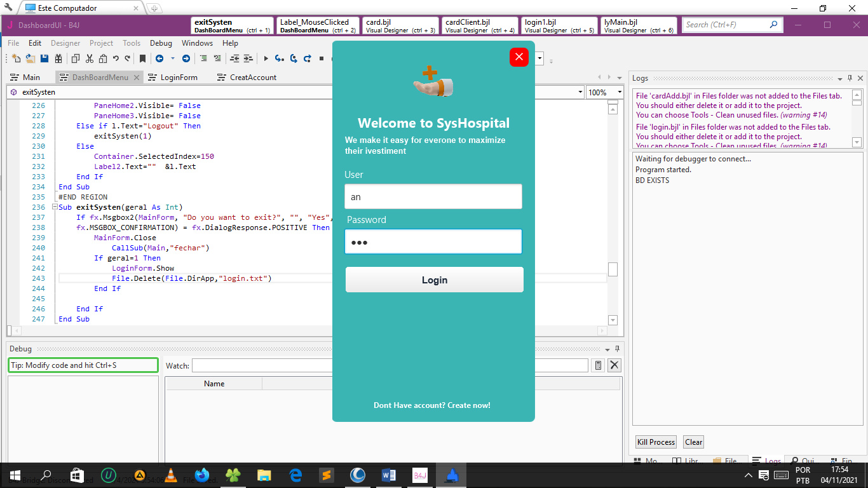
Task: Open the Help menu
Action: [x=230, y=43]
